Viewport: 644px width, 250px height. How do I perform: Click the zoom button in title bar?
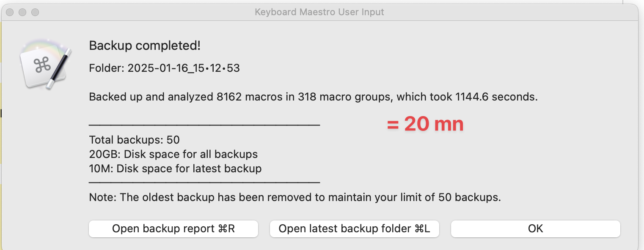click(35, 12)
